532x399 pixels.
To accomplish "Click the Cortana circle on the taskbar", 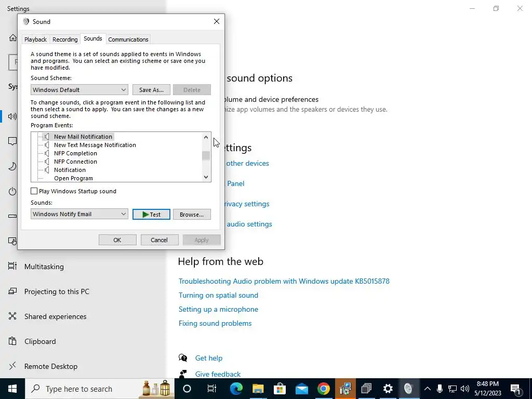I will (x=187, y=389).
